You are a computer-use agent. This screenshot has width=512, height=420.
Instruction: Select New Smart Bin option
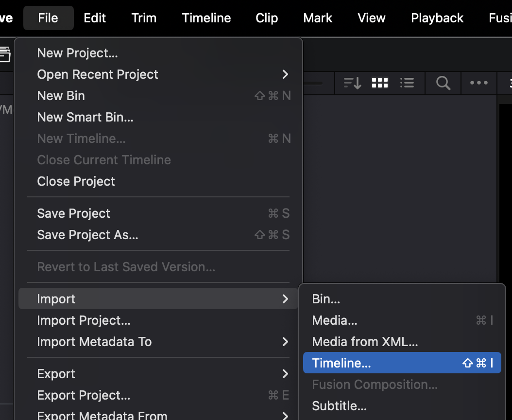point(85,117)
